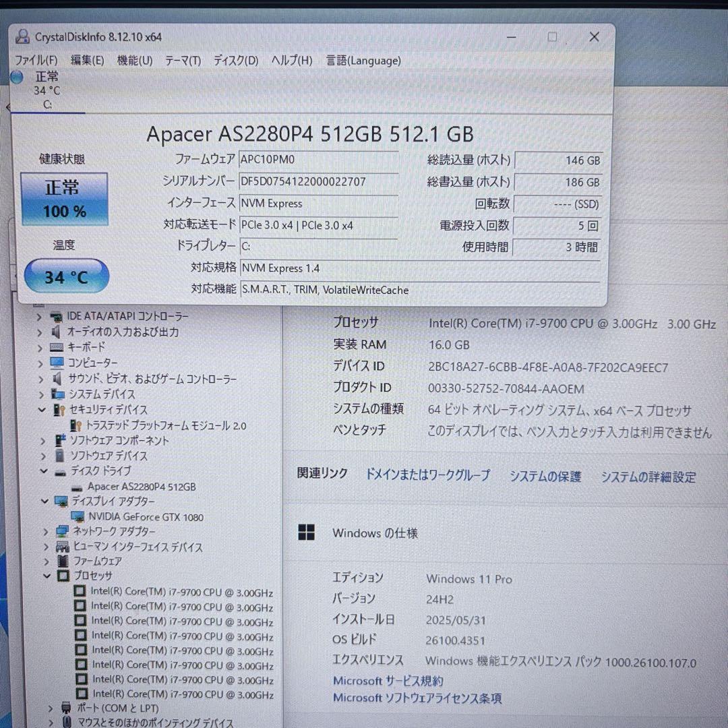This screenshot has width=728, height=728.
Task: Open システムの保護 link
Action: tap(545, 477)
